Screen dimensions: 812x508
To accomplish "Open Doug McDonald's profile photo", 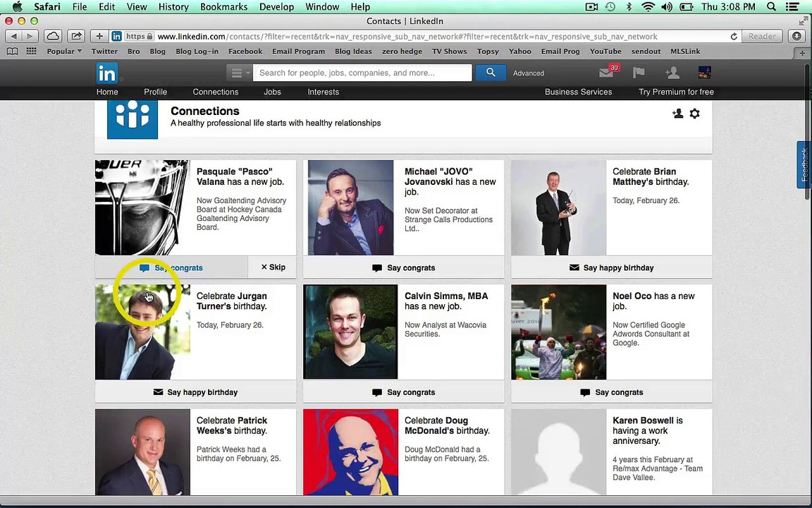I will [x=350, y=452].
